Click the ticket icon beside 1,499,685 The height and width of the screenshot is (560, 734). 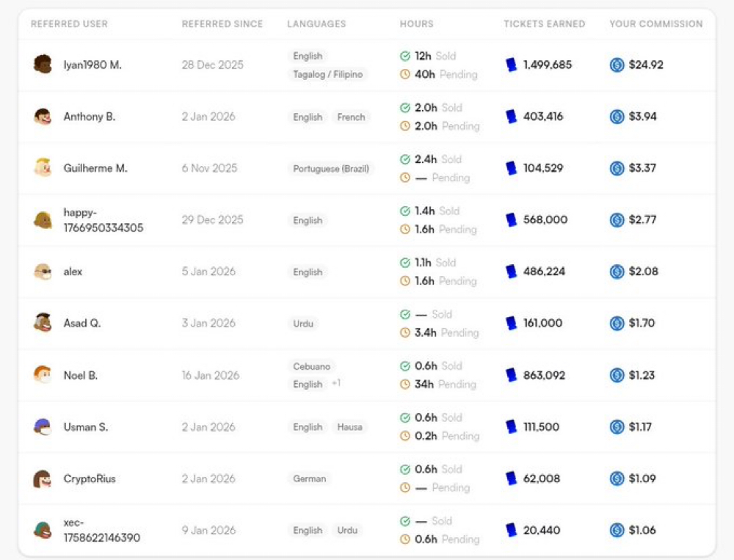pos(512,65)
